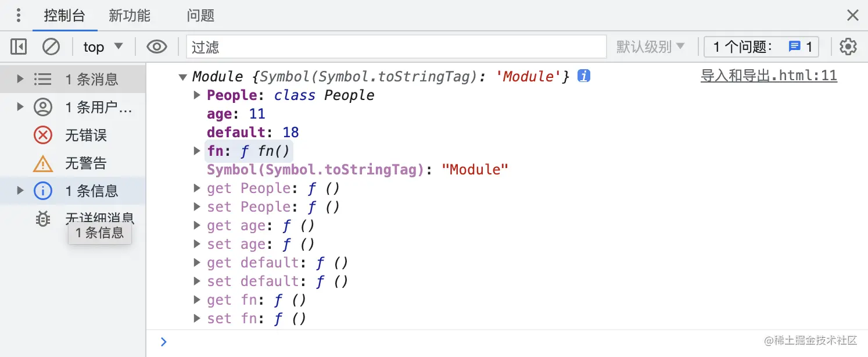Open the 默认级别 log level dropdown
The image size is (868, 357).
pyautogui.click(x=650, y=47)
